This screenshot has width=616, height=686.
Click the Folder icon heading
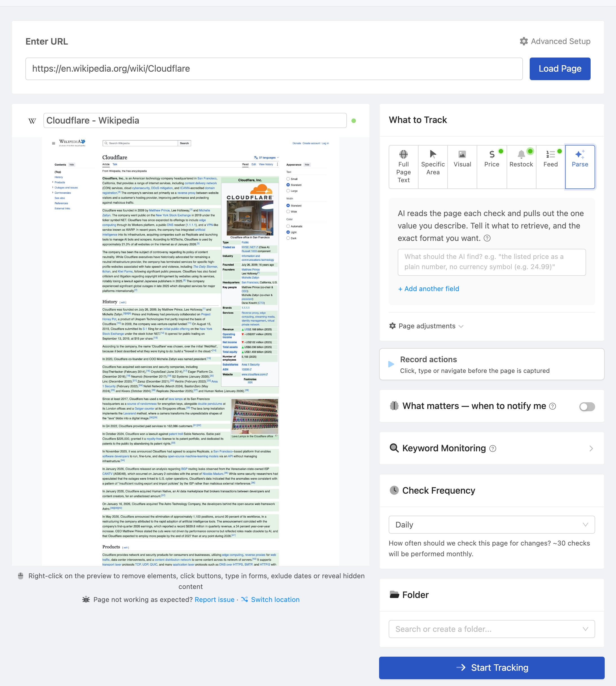394,595
